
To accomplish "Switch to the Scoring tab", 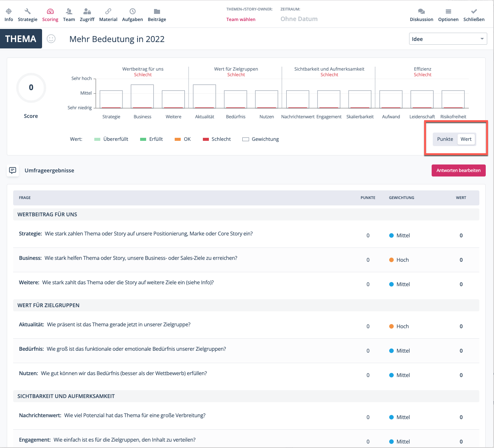I will 50,15.
